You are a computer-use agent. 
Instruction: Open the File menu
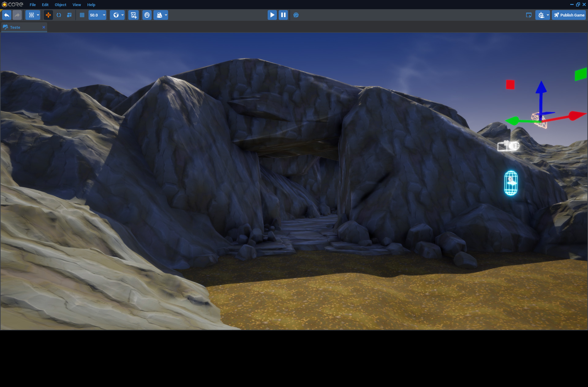[x=33, y=5]
